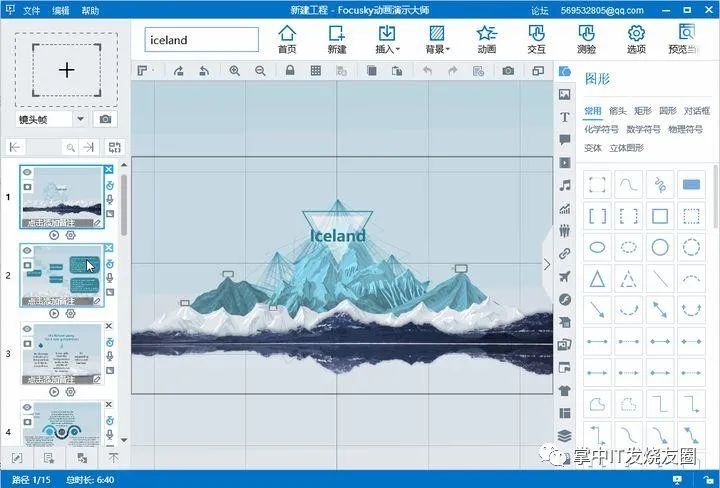Open the airplane icon in sidebar
This screenshot has width=720, height=488.
565,276
